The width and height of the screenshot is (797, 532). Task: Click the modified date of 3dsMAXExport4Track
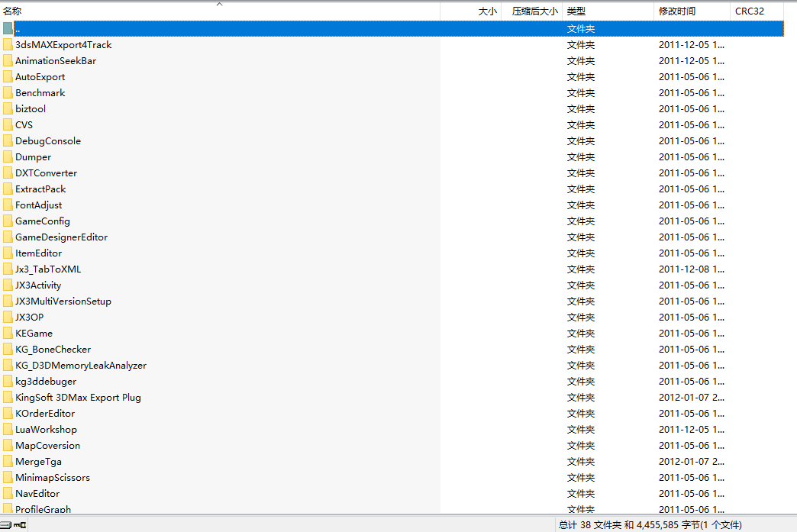pyautogui.click(x=692, y=45)
